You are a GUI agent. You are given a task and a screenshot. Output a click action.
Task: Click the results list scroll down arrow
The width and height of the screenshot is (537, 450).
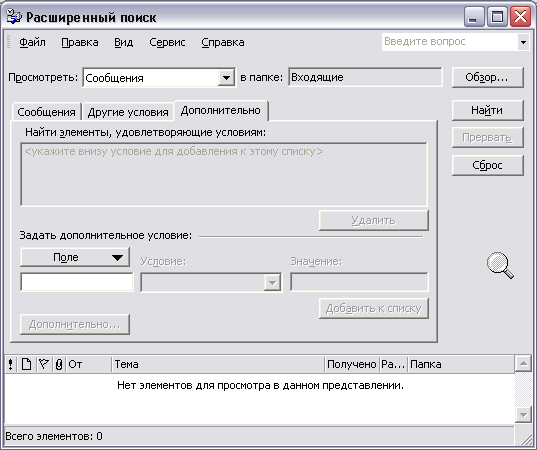(523, 415)
